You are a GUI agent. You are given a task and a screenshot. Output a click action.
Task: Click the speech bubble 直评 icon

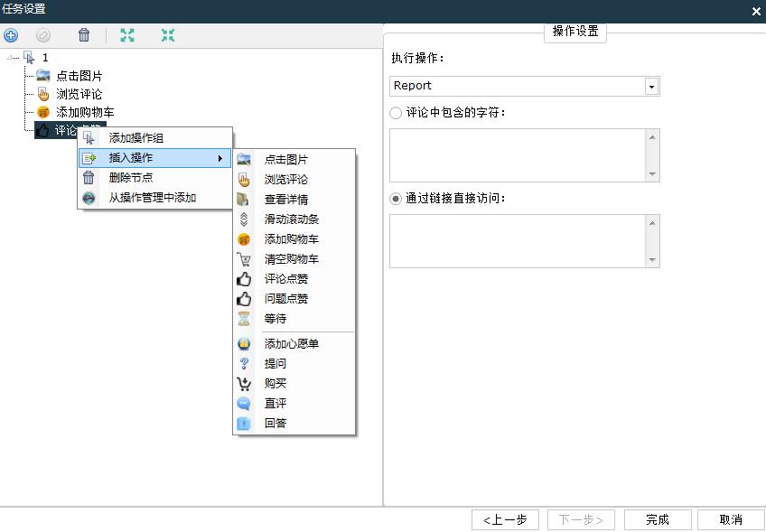click(x=243, y=404)
